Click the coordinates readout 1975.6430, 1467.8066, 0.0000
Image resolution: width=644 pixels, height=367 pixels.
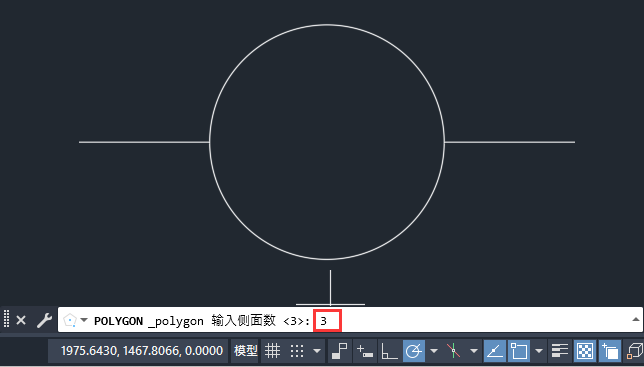[x=142, y=351]
